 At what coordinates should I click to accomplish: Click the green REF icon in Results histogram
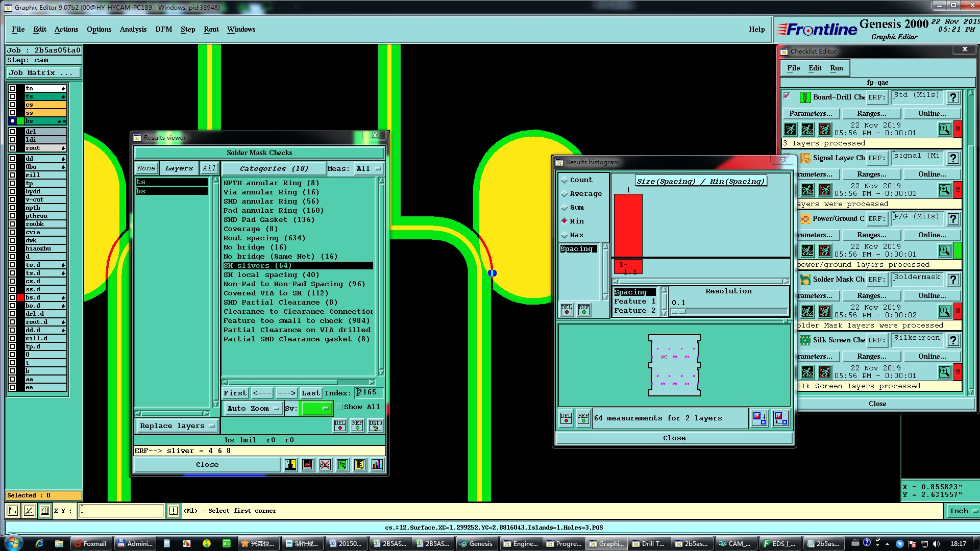583,418
